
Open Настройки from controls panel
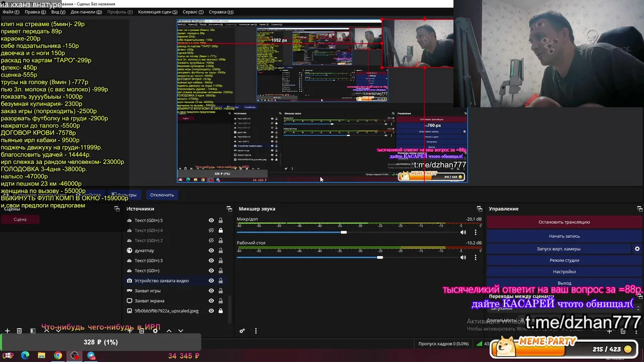(564, 271)
